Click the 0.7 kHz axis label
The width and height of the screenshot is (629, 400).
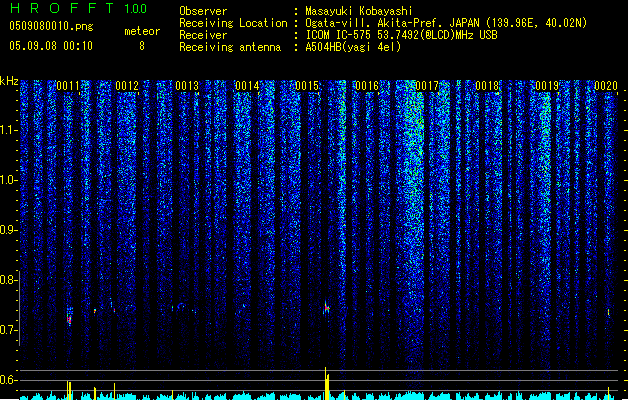[8, 330]
